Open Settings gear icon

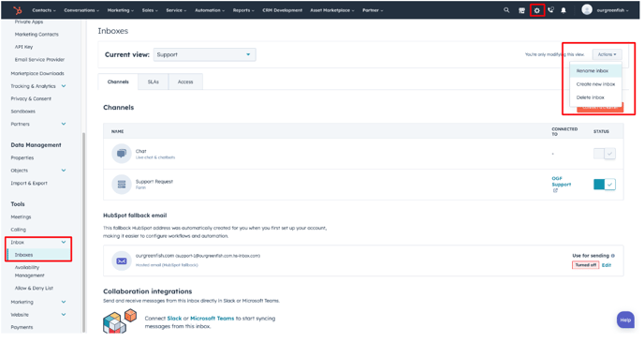coord(536,10)
